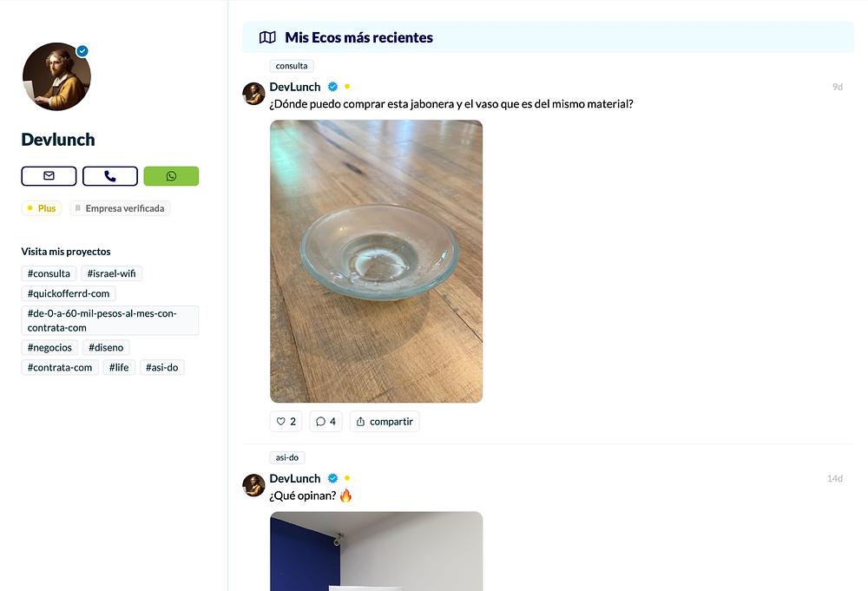
Task: Open the #de-0-a-60-mil-pesos-al-mes-con-contrata-com tag
Action: click(110, 320)
